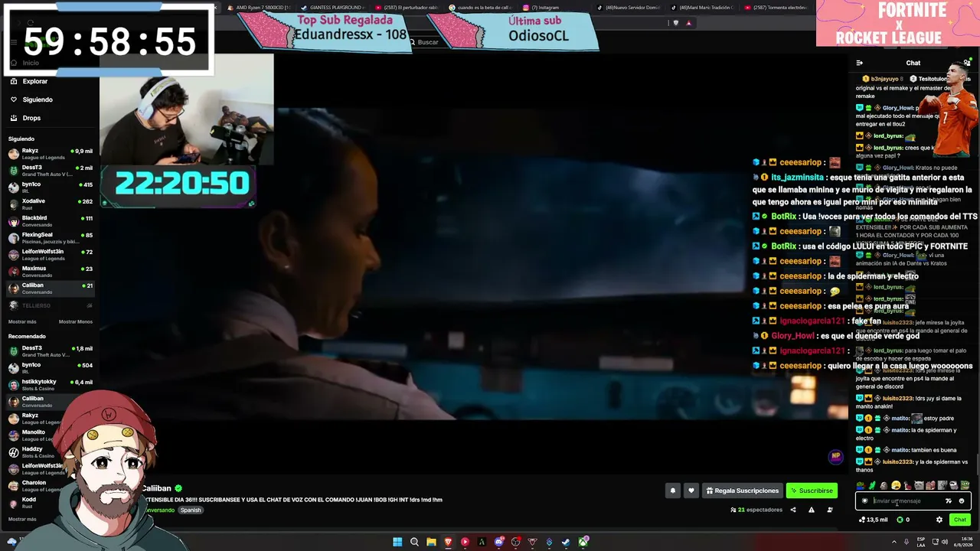Click the heart follow icon
Image resolution: width=980 pixels, height=551 pixels.
tap(691, 491)
